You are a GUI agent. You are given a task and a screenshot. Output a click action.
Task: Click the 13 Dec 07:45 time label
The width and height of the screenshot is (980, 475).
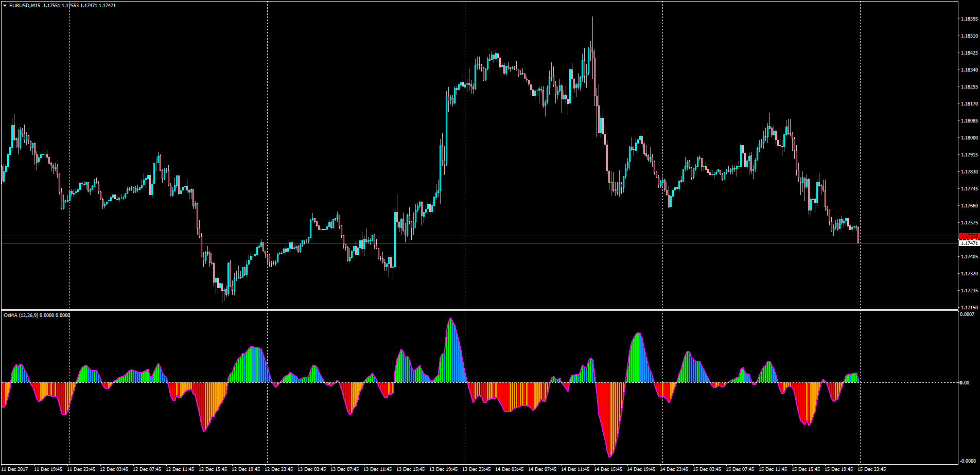tap(345, 469)
